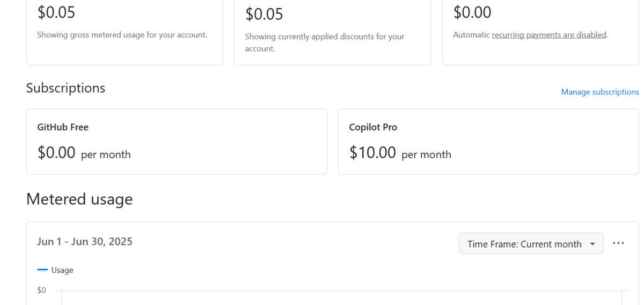
Task: Open the recurring payments are disabled link
Action: coord(548,35)
